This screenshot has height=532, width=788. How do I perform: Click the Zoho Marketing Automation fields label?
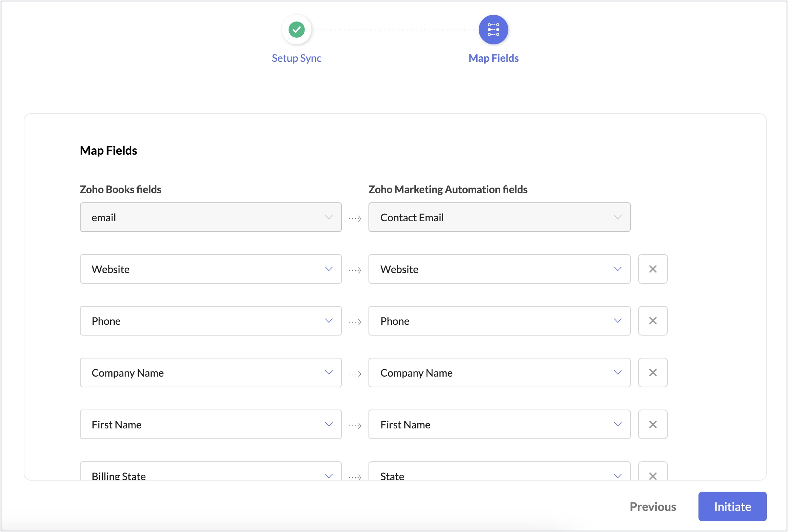tap(448, 189)
